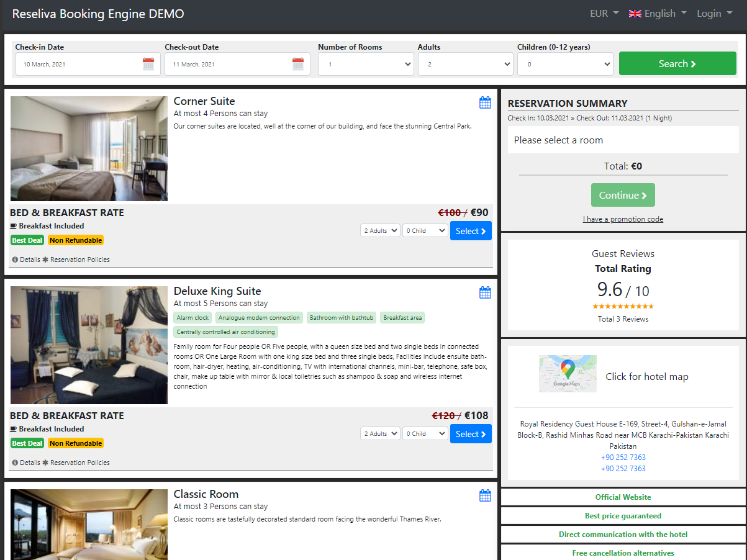Image resolution: width=747 pixels, height=560 pixels.
Task: Open the Login menu
Action: (714, 14)
